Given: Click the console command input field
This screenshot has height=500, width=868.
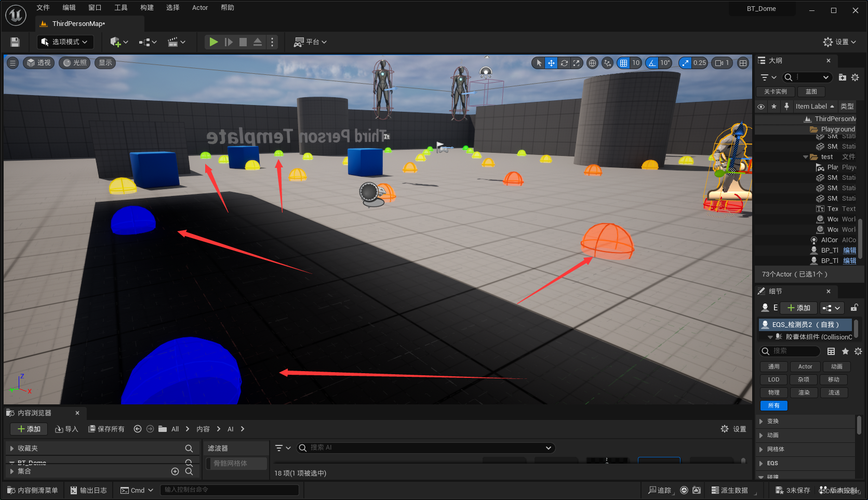Looking at the screenshot, I should coord(230,490).
